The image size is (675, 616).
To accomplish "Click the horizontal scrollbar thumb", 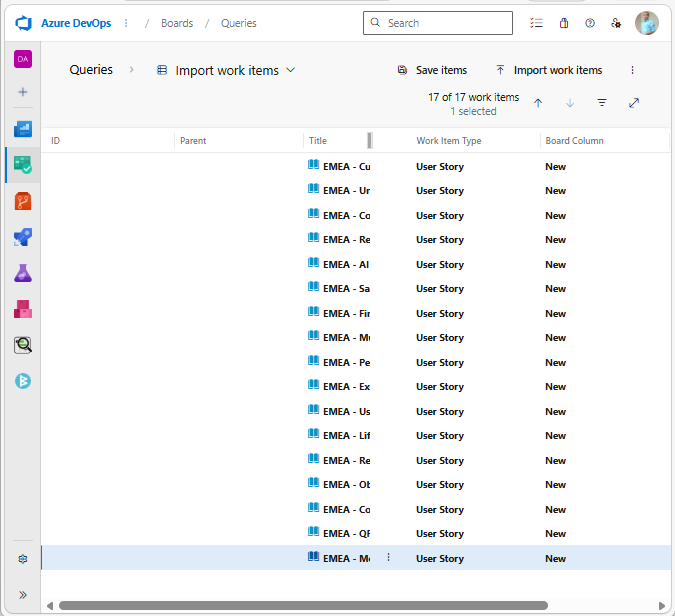I will tap(303, 606).
